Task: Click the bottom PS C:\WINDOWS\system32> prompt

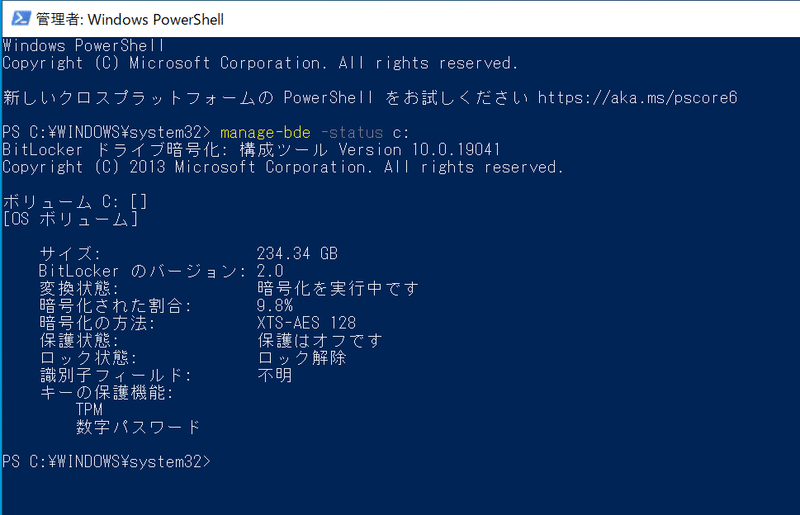Action: click(106, 461)
